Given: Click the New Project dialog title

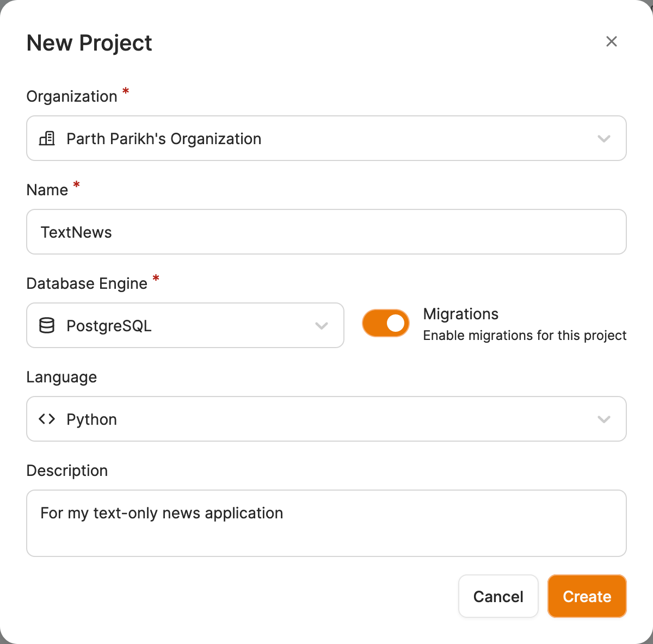Looking at the screenshot, I should click(89, 43).
